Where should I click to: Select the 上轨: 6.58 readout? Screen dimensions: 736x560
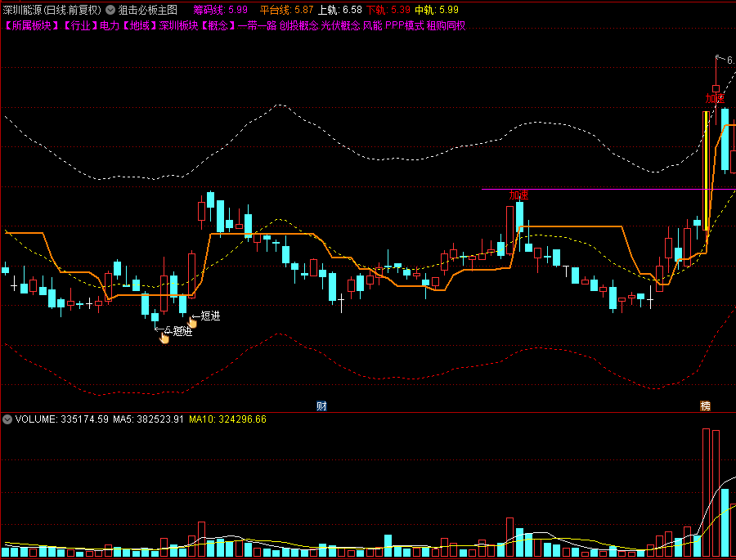coord(340,10)
